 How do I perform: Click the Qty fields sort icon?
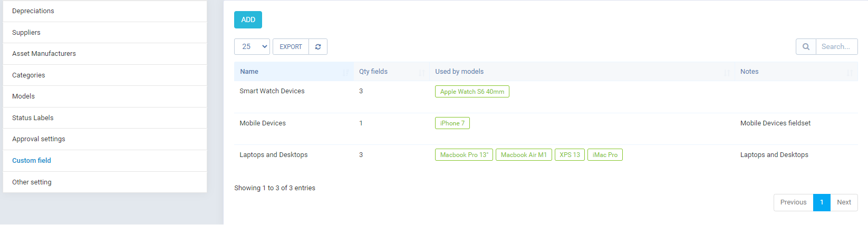[x=422, y=72]
